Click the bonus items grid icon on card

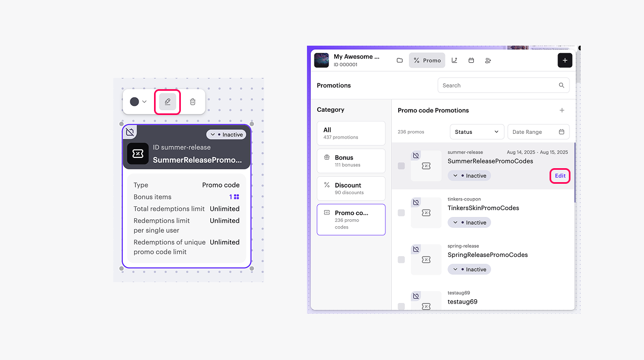[236, 197]
